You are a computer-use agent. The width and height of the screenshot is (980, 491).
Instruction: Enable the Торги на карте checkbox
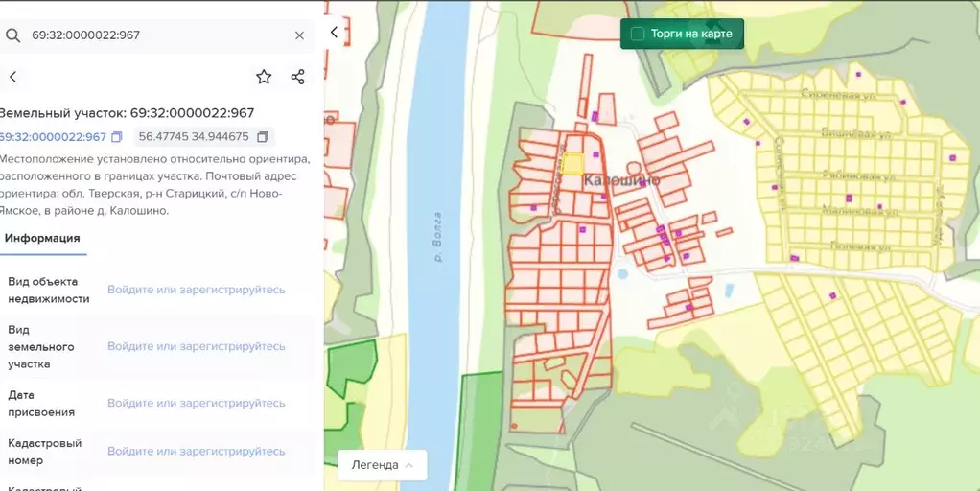click(x=637, y=35)
